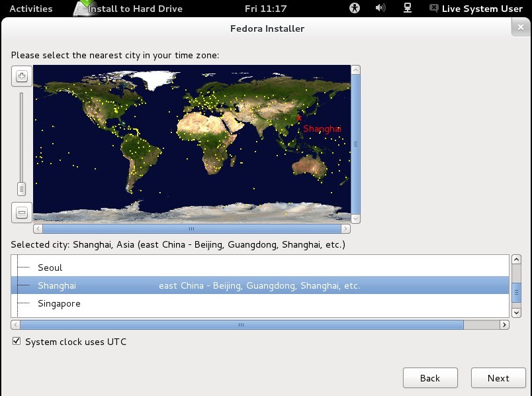
Task: Click the Install to Hard Drive icon
Action: click(x=83, y=8)
